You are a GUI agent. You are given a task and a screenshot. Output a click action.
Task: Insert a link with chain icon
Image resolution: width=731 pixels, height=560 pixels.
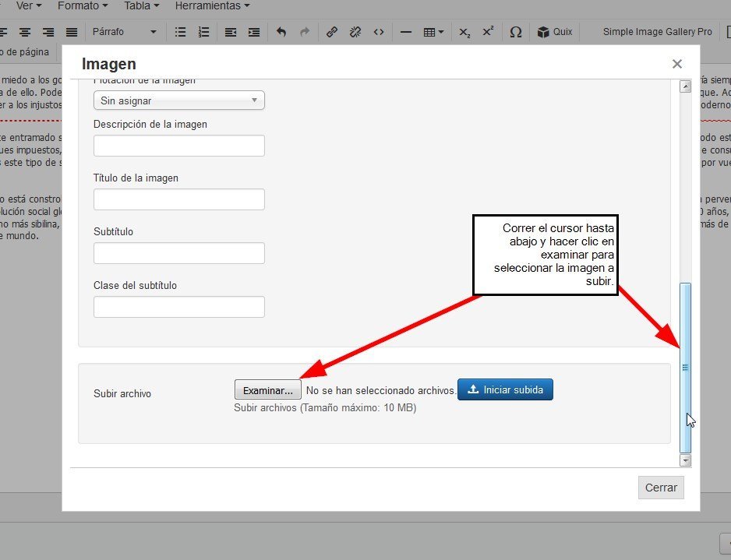click(332, 32)
